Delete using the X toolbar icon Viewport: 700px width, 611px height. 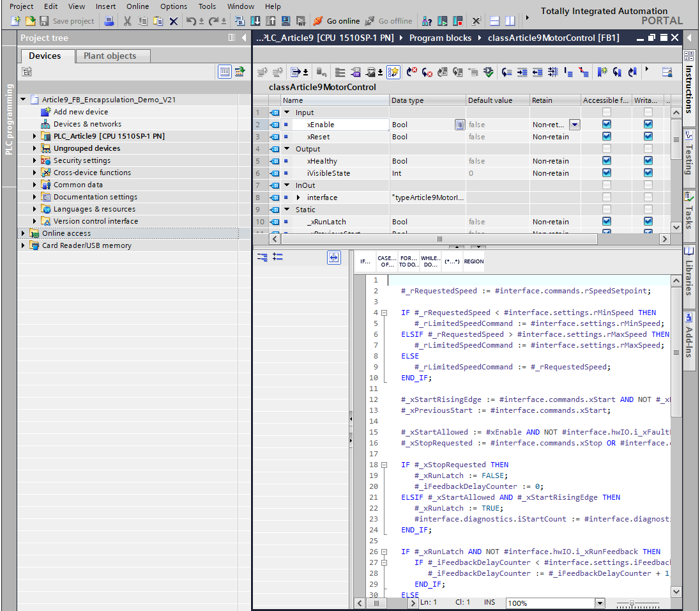tap(174, 20)
